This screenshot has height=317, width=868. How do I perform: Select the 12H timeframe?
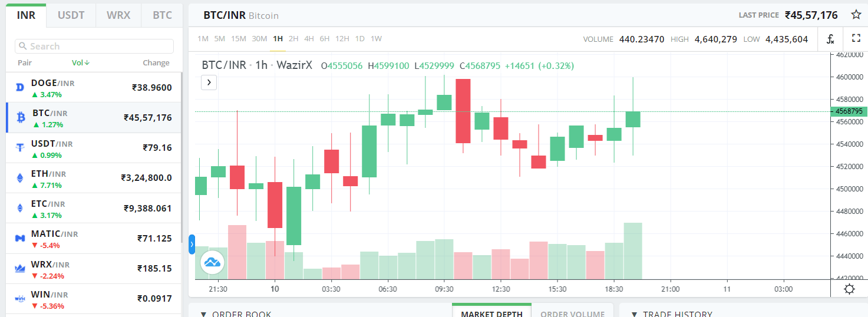pyautogui.click(x=342, y=38)
